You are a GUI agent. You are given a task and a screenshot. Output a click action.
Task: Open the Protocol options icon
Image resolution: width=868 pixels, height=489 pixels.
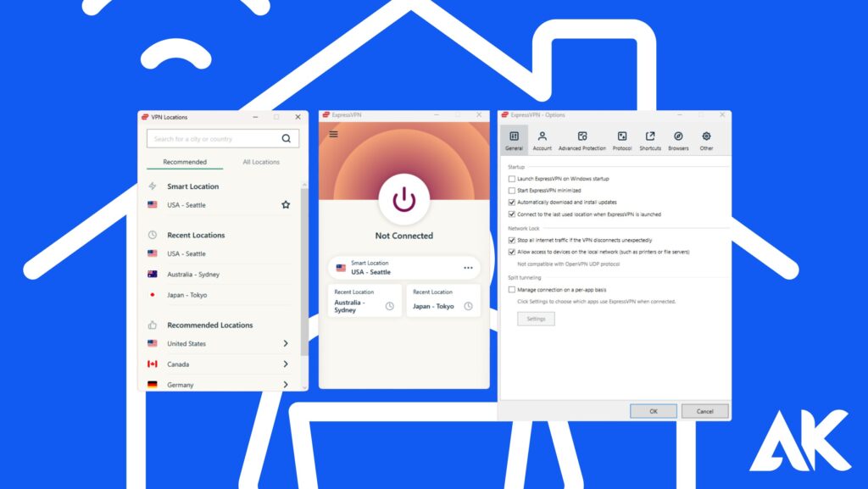622,136
